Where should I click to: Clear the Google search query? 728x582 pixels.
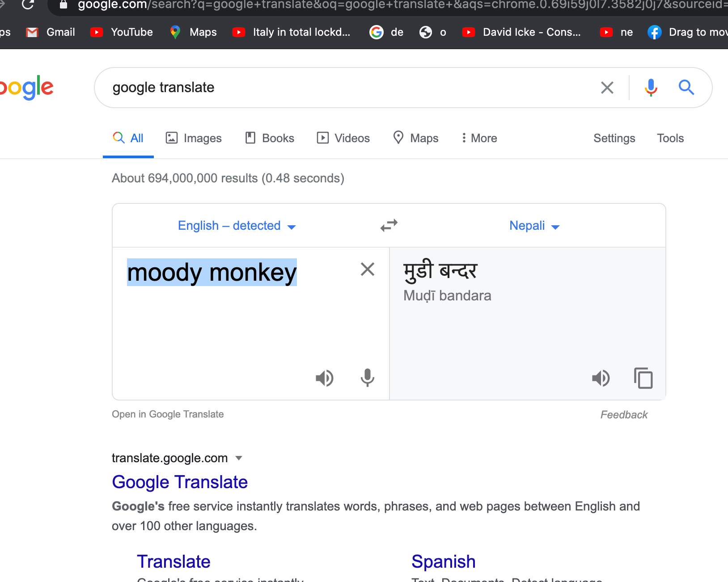point(607,88)
